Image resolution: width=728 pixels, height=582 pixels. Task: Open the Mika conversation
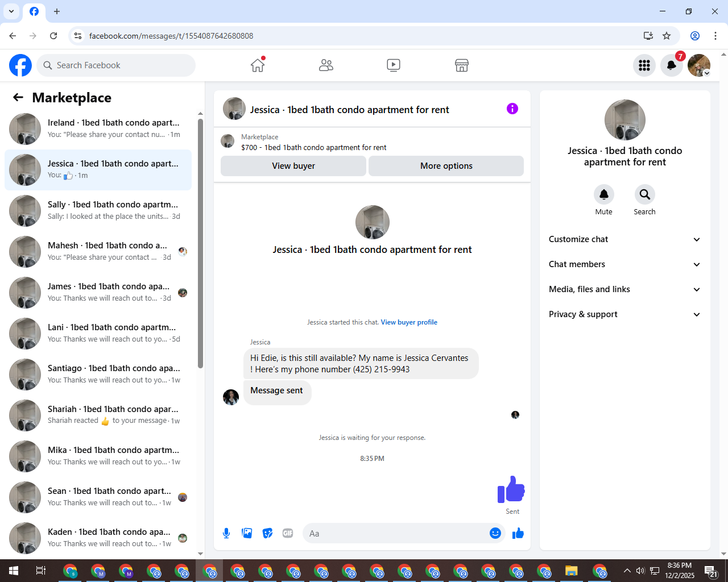(x=98, y=456)
